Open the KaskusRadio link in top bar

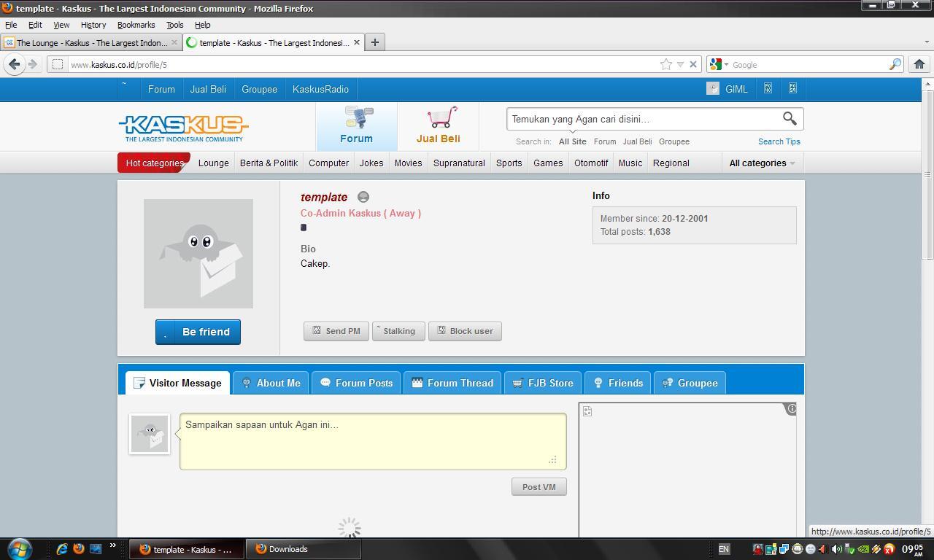click(x=320, y=89)
